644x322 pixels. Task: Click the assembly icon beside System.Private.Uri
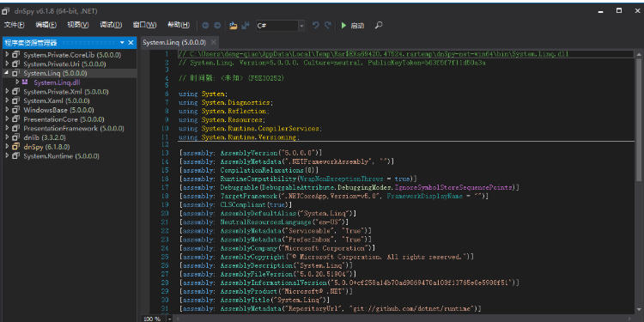15,64
